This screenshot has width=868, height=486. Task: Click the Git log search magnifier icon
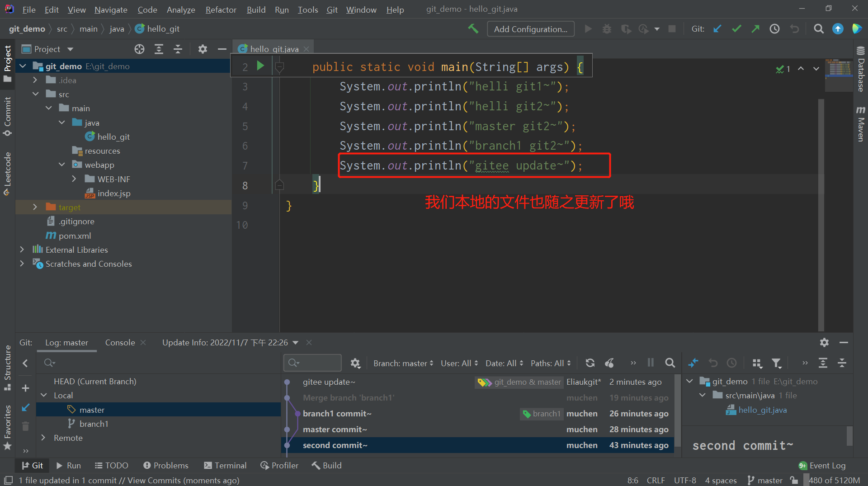(670, 363)
